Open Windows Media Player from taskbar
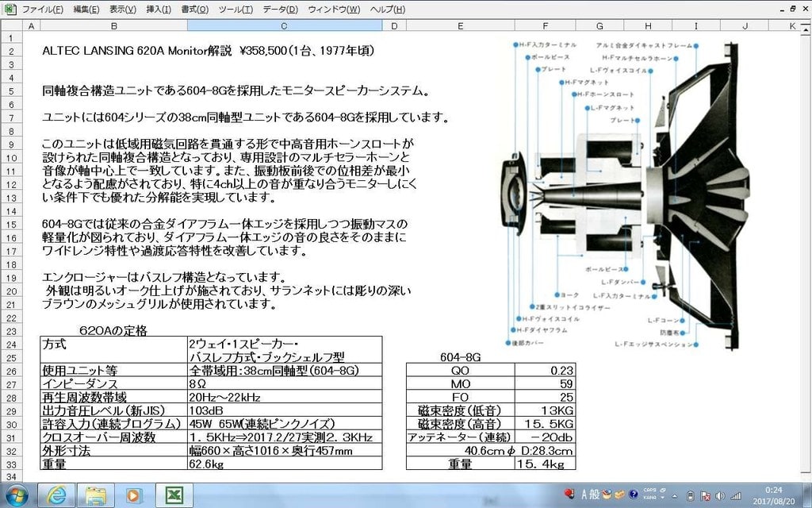Image resolution: width=812 pixels, height=508 pixels. 133,495
